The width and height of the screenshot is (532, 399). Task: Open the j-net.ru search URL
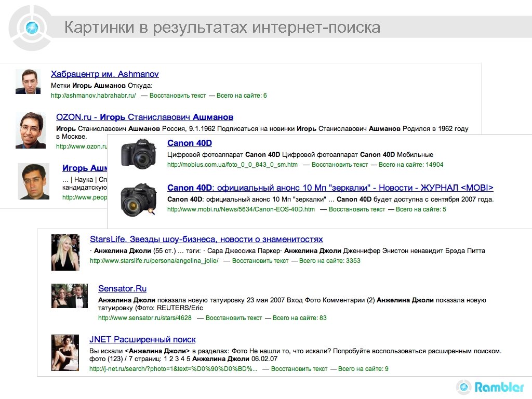(x=174, y=369)
